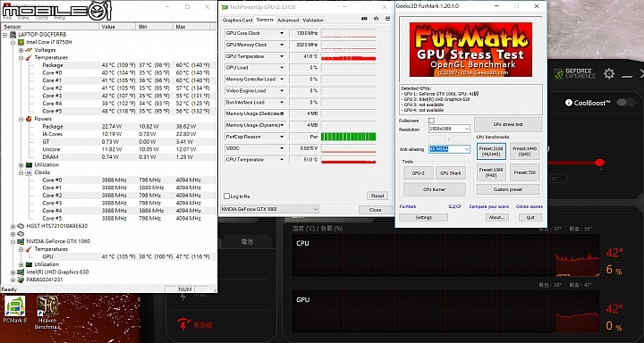Collapse the Powers node
This screenshot has height=343, width=644.
21,119
